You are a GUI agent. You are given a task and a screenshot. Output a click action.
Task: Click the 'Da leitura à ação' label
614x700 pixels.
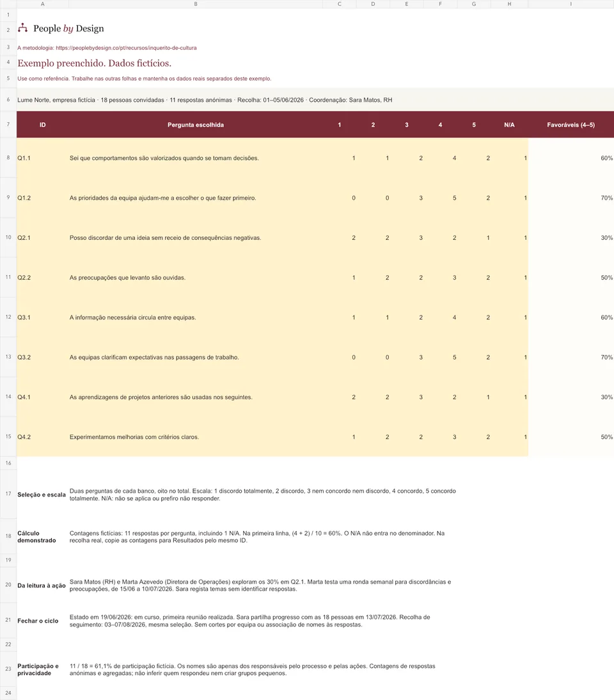(x=42, y=585)
